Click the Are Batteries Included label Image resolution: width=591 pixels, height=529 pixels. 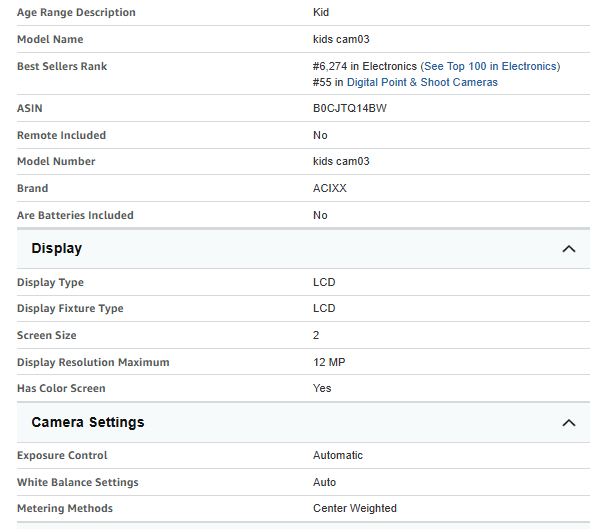coord(75,215)
